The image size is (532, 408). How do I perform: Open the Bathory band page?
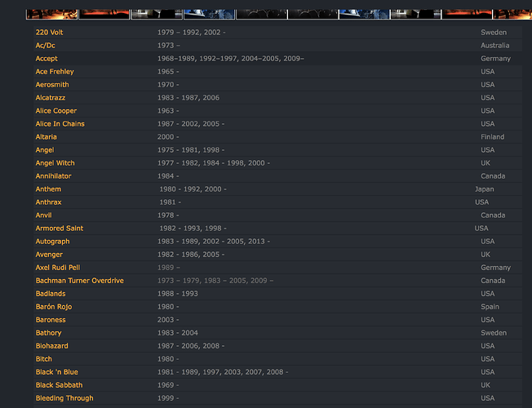pos(48,333)
